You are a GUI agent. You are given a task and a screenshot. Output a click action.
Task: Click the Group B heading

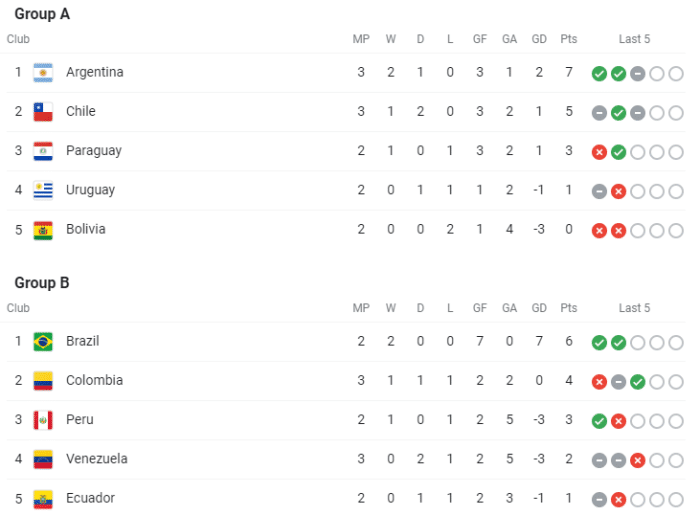pyautogui.click(x=42, y=283)
